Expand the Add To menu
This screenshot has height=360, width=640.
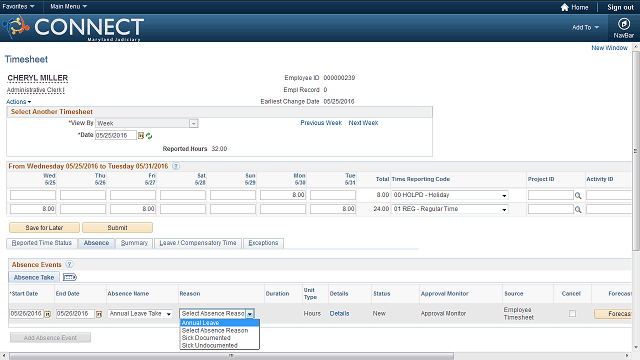pos(585,27)
